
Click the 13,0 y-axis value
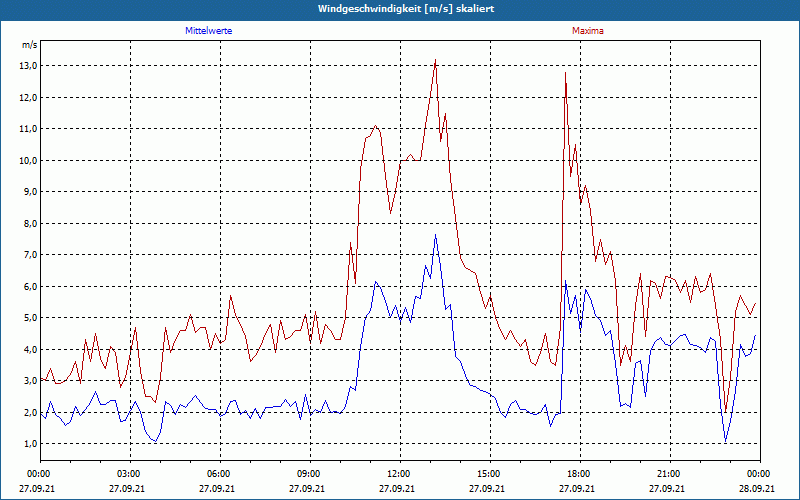pos(29,66)
